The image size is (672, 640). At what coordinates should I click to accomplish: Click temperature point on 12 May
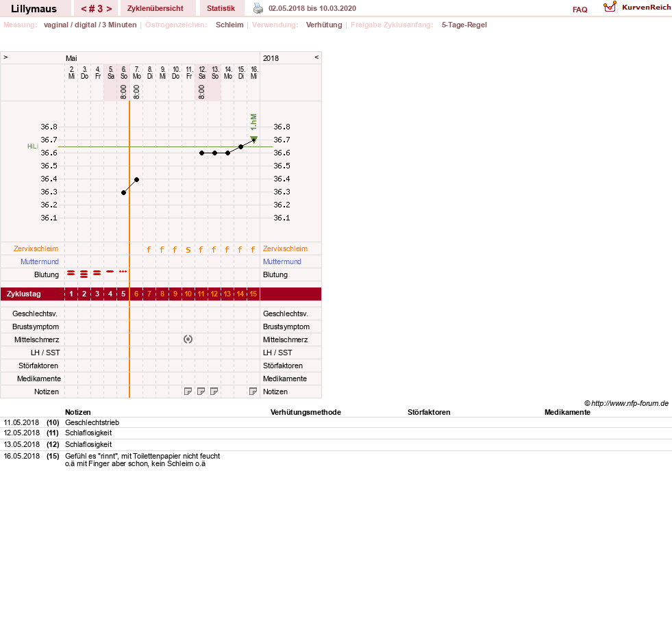tap(202, 153)
